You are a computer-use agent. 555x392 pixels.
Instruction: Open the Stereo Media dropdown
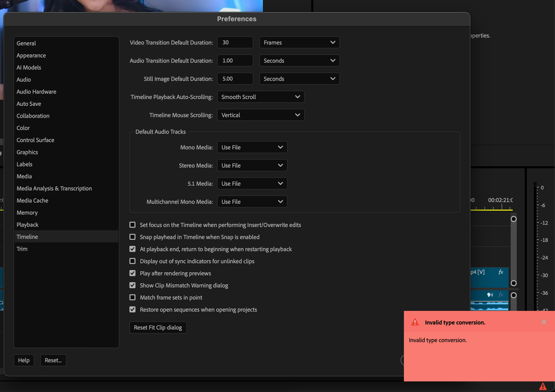pyautogui.click(x=252, y=166)
